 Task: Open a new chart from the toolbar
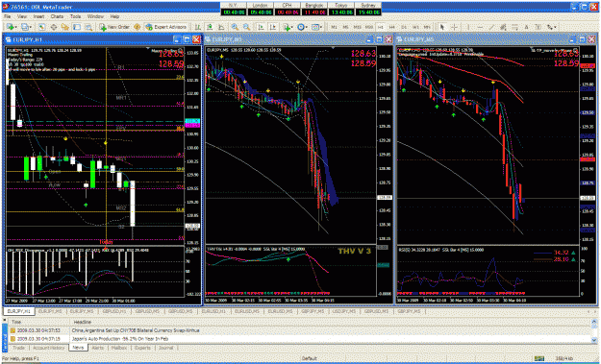click(11, 27)
